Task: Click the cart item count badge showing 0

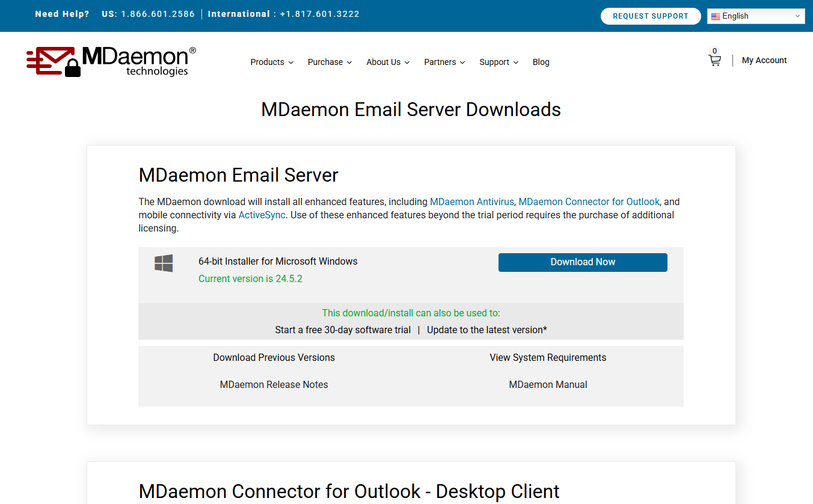Action: pyautogui.click(x=715, y=51)
